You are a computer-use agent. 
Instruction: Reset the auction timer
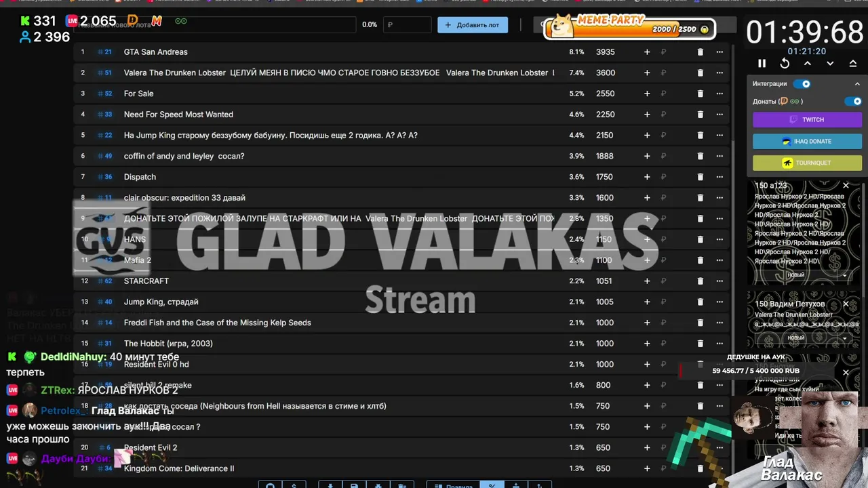click(x=785, y=63)
